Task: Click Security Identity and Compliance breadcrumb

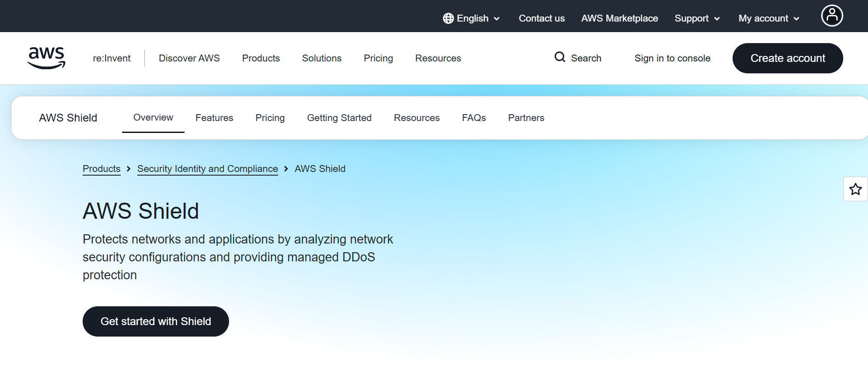Action: tap(207, 169)
